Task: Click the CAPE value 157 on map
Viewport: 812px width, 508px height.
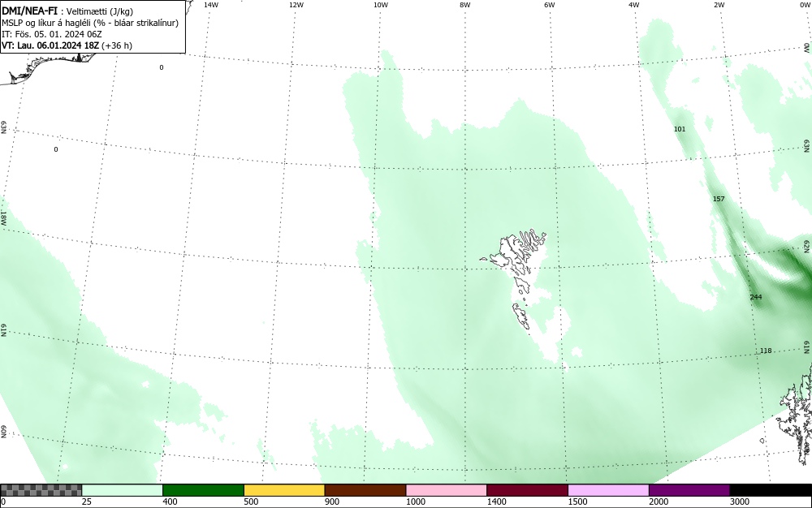Action: point(719,199)
